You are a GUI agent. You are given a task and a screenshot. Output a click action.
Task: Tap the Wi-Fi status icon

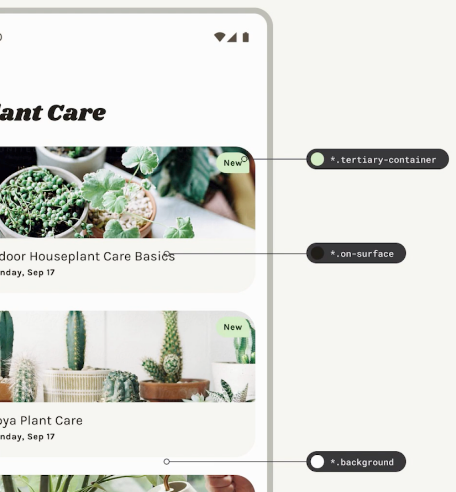coord(220,37)
